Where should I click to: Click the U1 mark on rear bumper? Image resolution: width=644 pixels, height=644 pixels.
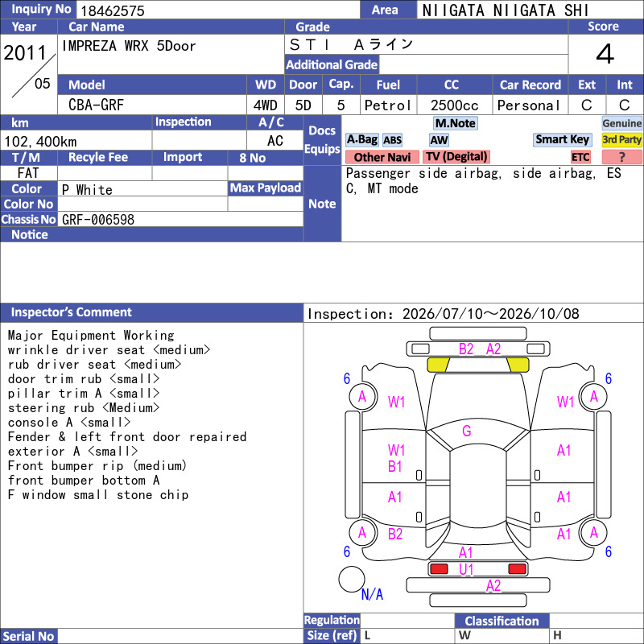tap(466, 569)
